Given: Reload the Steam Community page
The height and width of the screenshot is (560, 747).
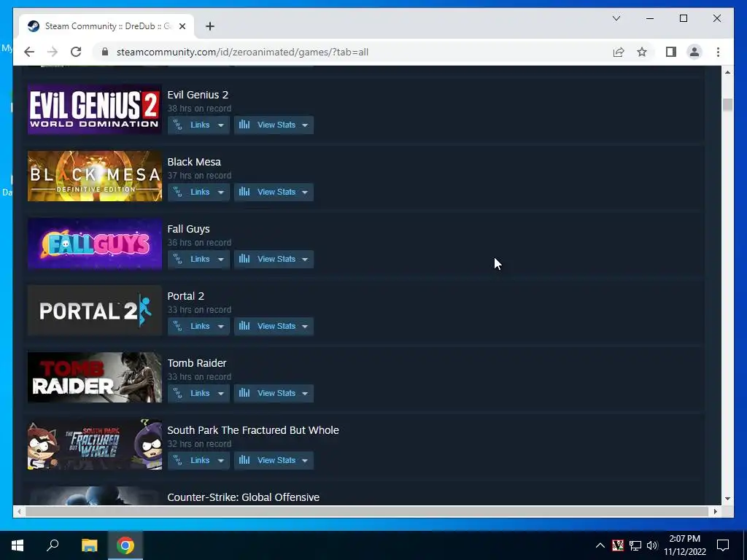Looking at the screenshot, I should point(76,52).
